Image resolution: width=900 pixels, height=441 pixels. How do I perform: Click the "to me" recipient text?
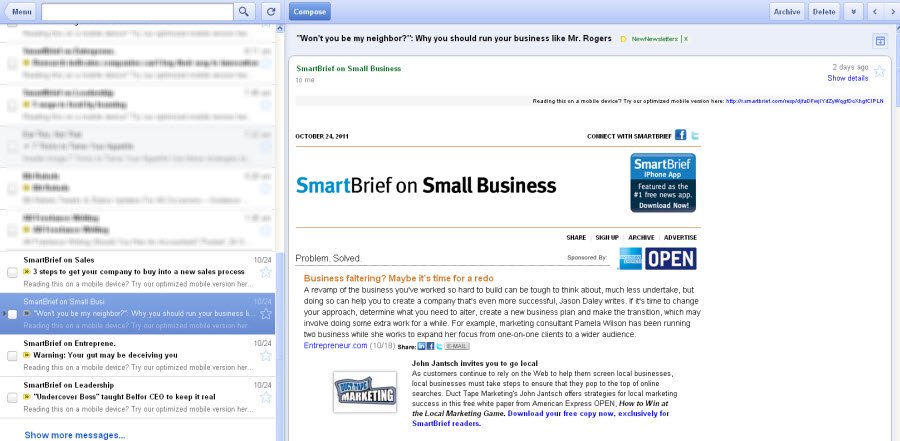(305, 80)
